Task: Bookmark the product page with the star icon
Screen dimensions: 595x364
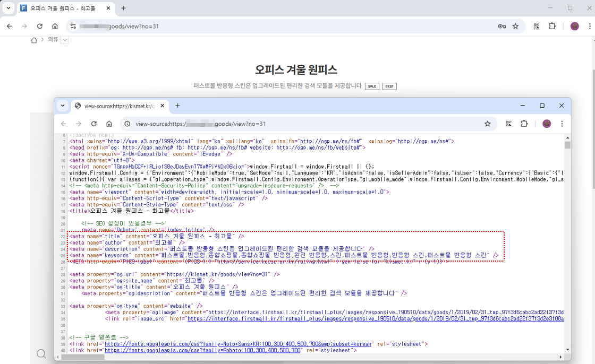Action: coord(515,26)
